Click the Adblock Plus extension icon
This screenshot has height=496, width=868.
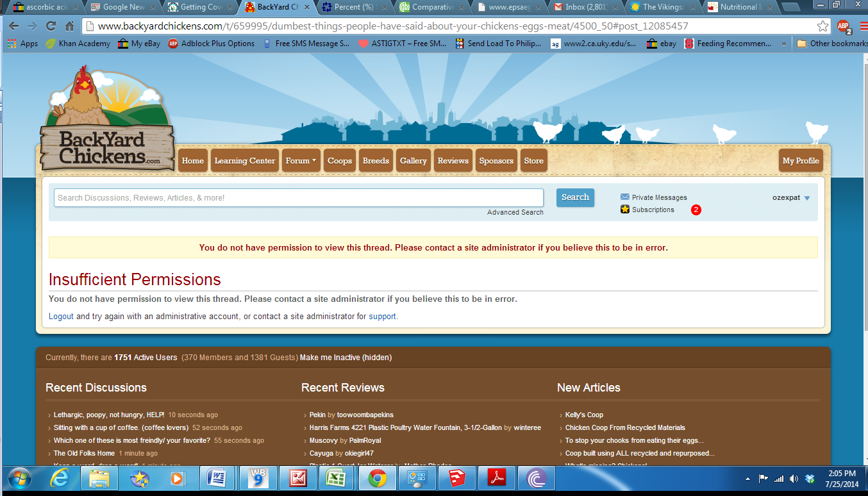tap(844, 26)
